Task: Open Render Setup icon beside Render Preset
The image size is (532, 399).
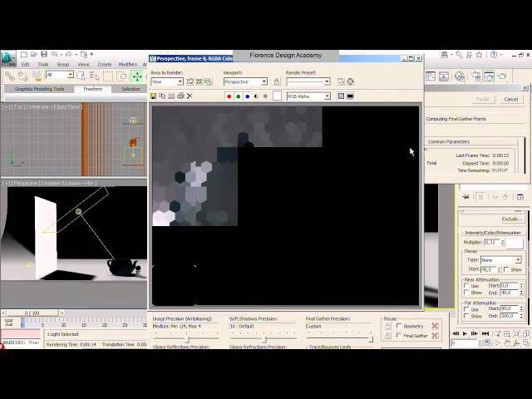Action: click(341, 81)
